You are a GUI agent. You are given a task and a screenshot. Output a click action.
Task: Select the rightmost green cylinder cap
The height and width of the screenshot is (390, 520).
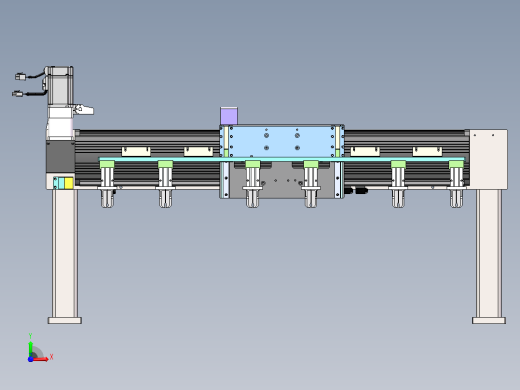tap(456, 164)
